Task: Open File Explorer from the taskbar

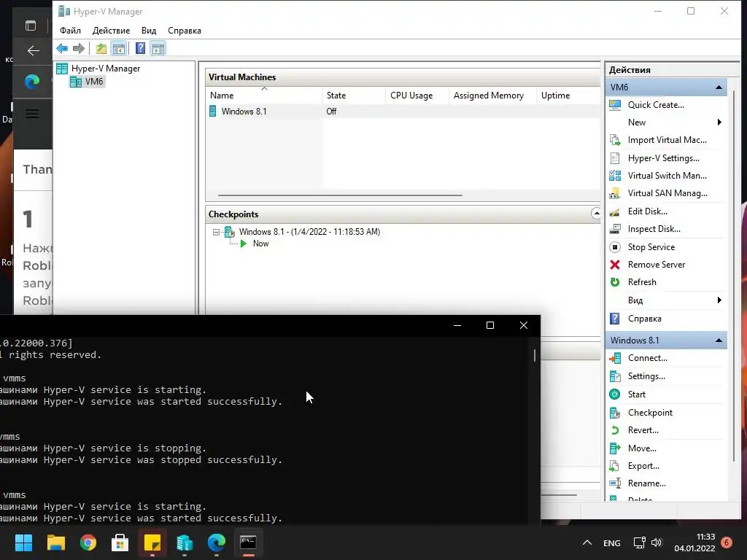Action: coord(55,542)
